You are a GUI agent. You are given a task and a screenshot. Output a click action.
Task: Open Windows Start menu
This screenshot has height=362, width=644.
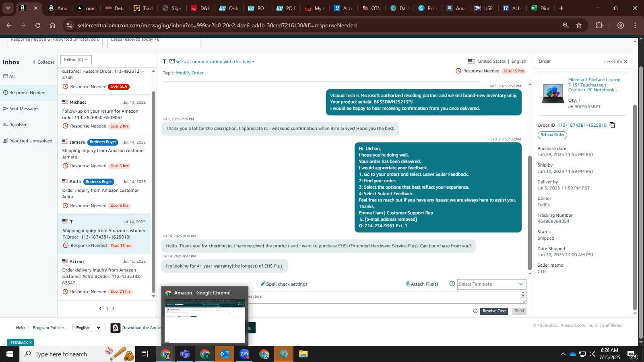(10, 354)
